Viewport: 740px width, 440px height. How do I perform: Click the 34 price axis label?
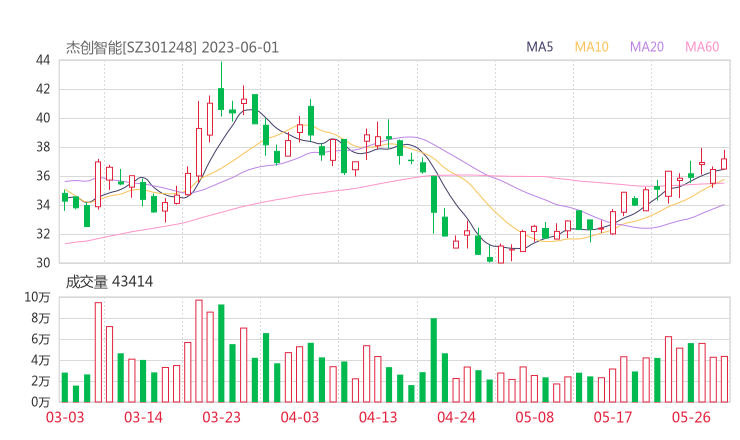tap(43, 205)
